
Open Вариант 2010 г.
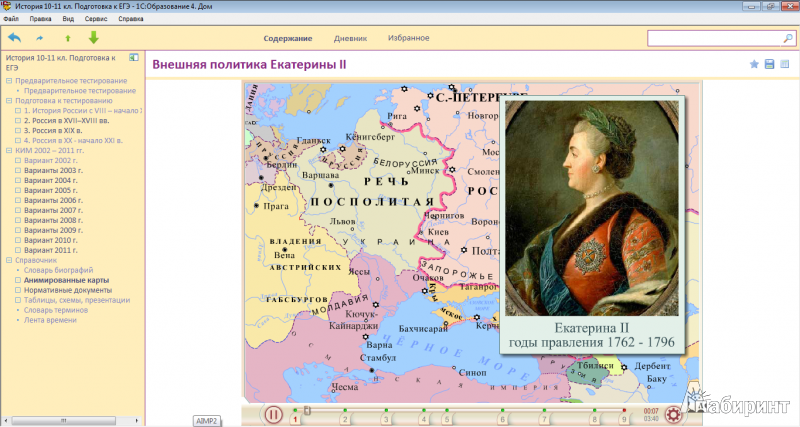(51, 240)
